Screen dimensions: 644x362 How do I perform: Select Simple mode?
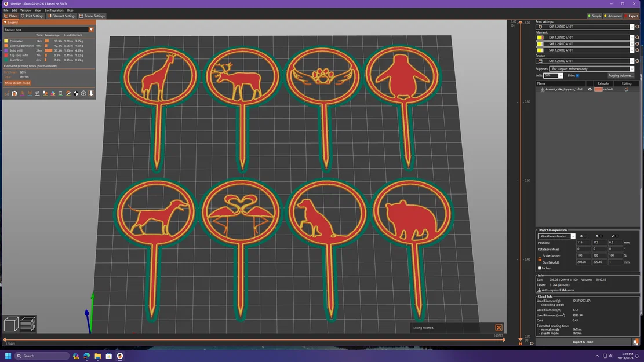(x=594, y=16)
